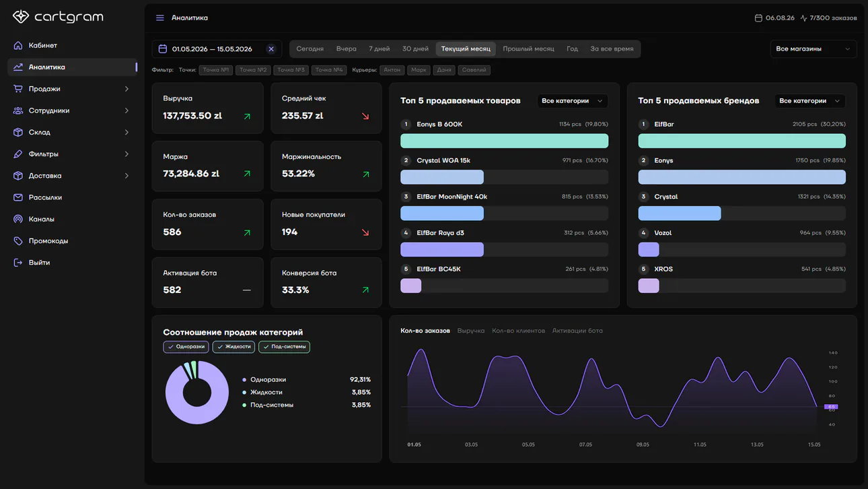The width and height of the screenshot is (868, 489).
Task: Click the Сотрудники people icon
Action: (18, 110)
